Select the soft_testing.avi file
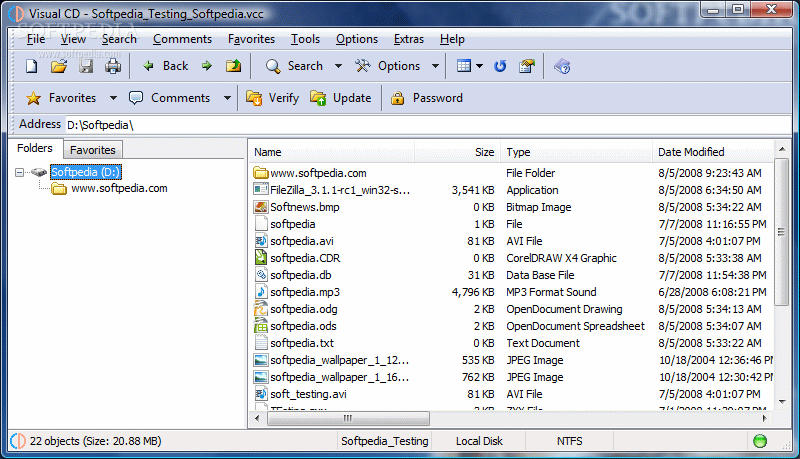The image size is (800, 459). [308, 394]
